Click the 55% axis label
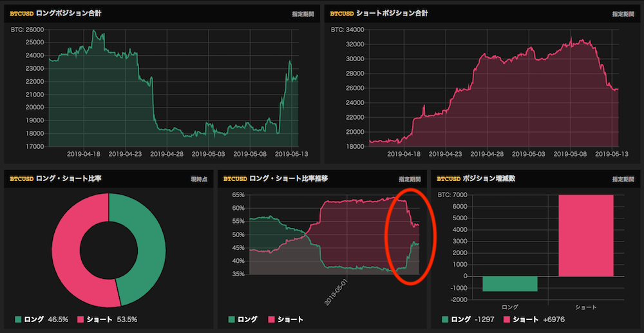Viewport: 644px width, 333px height. coord(239,222)
